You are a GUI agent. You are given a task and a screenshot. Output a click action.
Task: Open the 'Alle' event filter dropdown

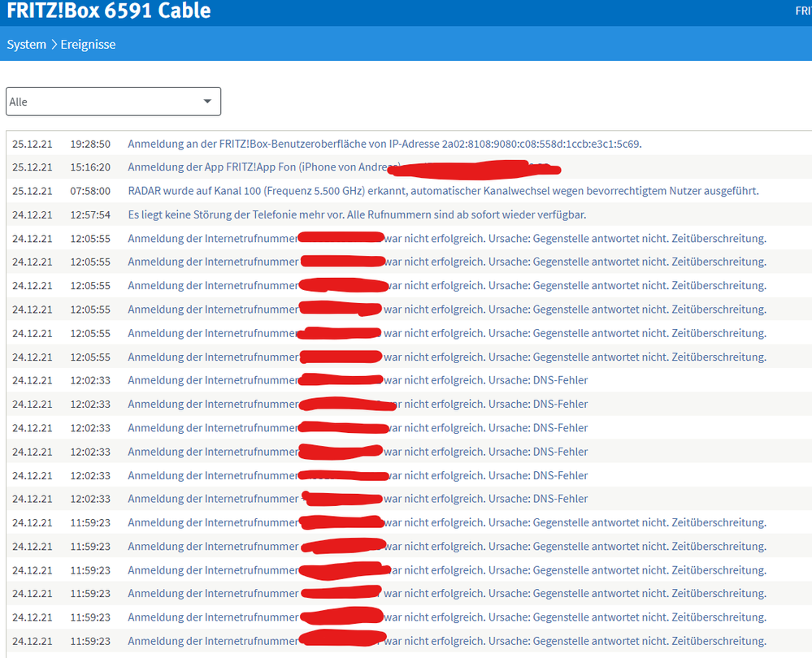point(114,102)
